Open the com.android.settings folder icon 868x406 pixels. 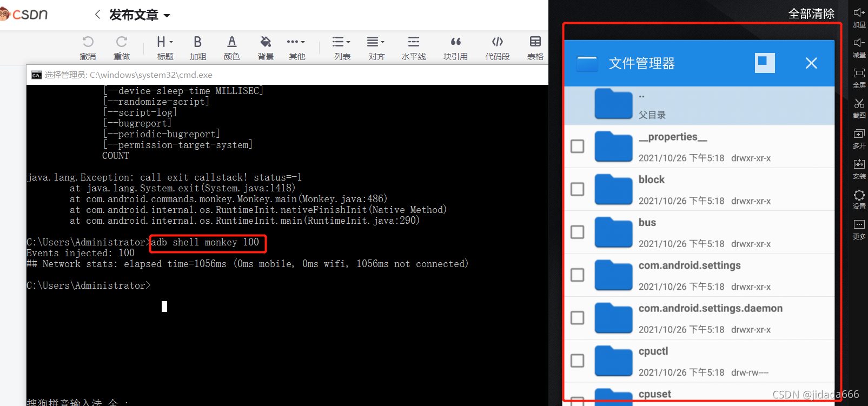point(613,275)
